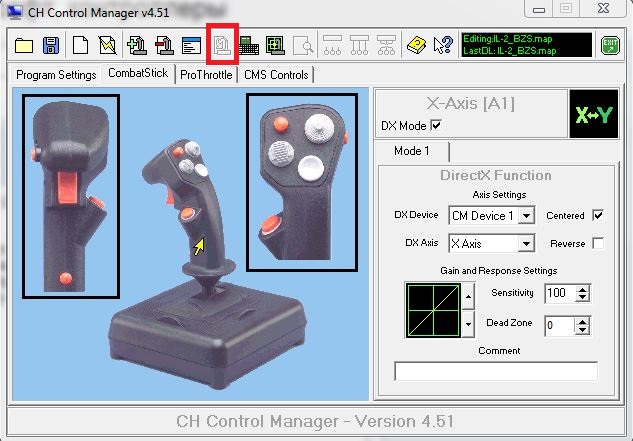The height and width of the screenshot is (441, 633).
Task: Switch to the Program Settings tab
Action: tap(56, 75)
